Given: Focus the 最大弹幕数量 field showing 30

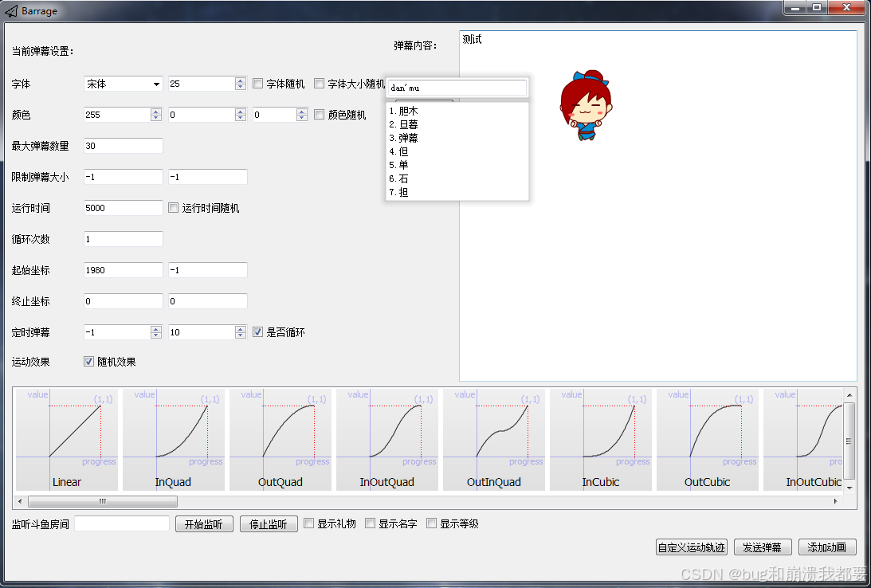Looking at the screenshot, I should tap(124, 146).
